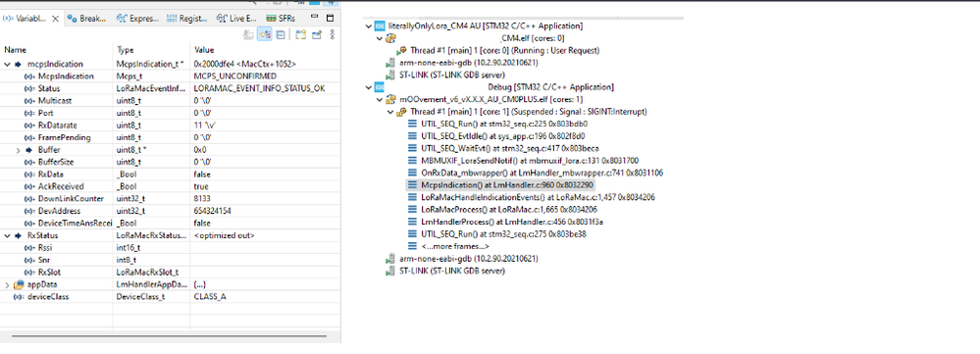Select the Rssi variable row
Image resolution: width=980 pixels, height=354 pixels.
point(170,248)
